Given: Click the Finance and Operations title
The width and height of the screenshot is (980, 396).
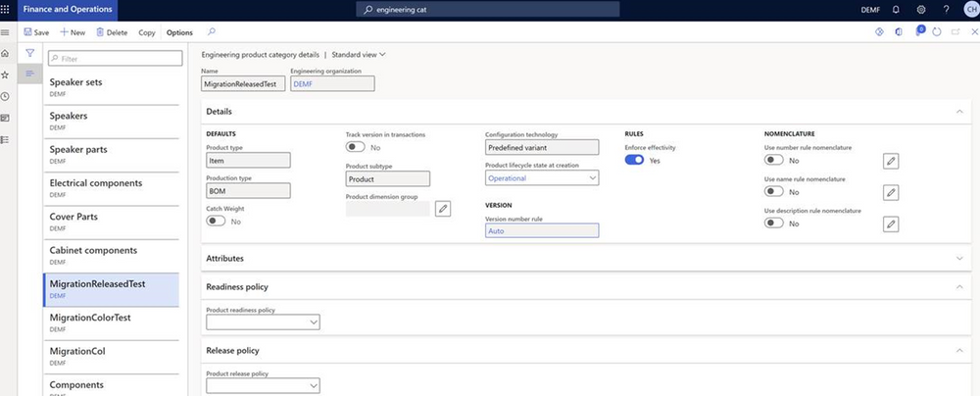Looking at the screenshot, I should tap(68, 10).
